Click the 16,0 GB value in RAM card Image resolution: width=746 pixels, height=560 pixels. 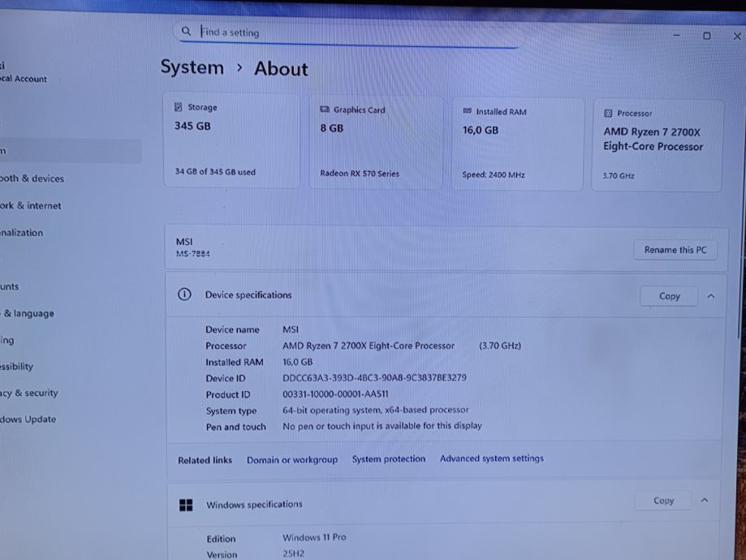pos(481,131)
